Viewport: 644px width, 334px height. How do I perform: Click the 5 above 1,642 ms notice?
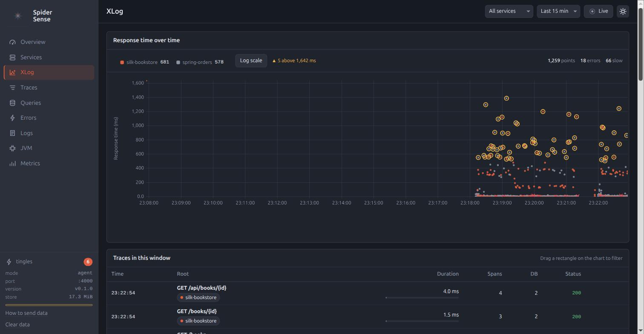[x=294, y=60]
